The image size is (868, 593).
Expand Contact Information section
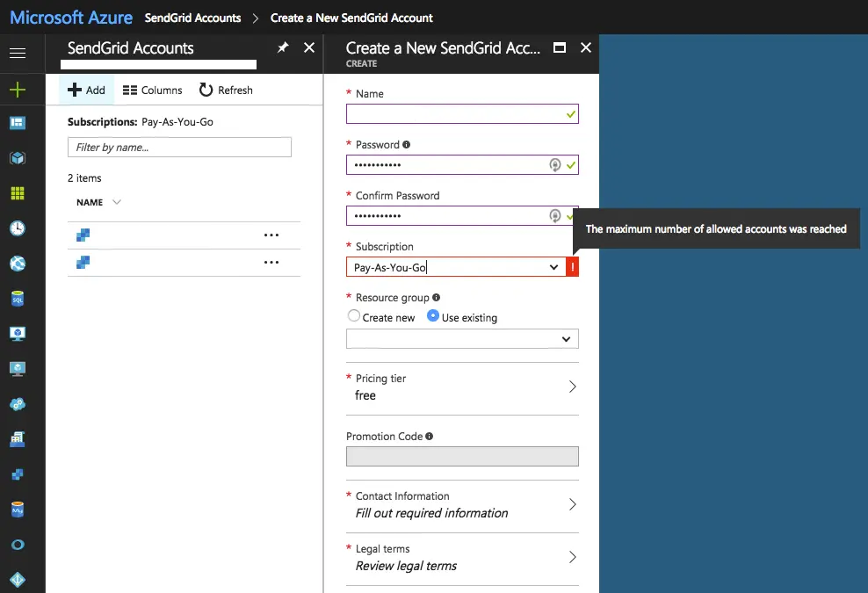point(462,505)
